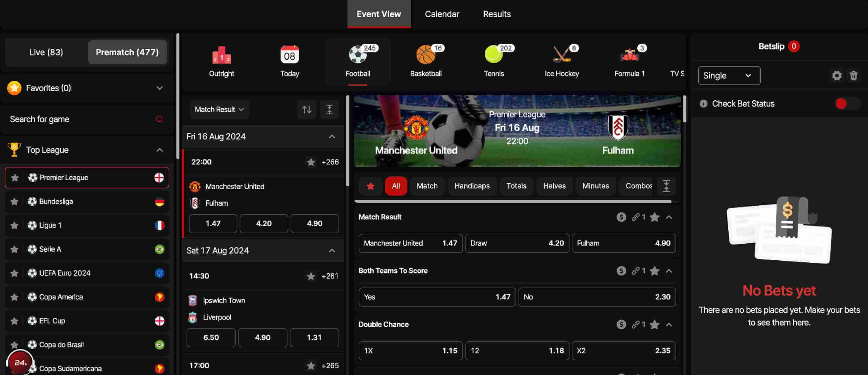Collapse Both Teams To Score section
This screenshot has width=868, height=375.
click(x=669, y=271)
